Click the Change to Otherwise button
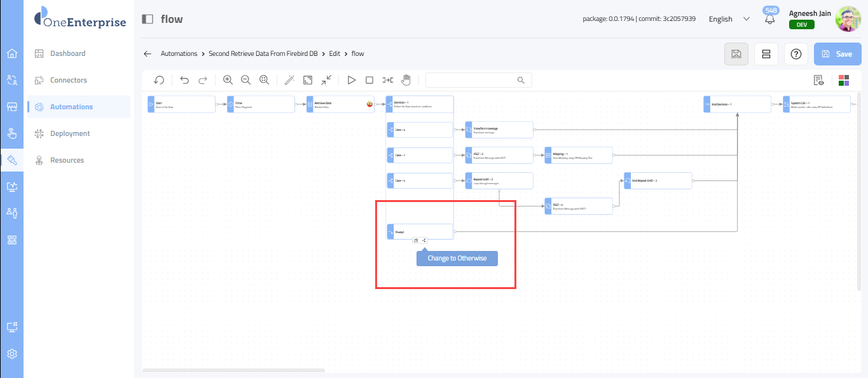 click(457, 259)
